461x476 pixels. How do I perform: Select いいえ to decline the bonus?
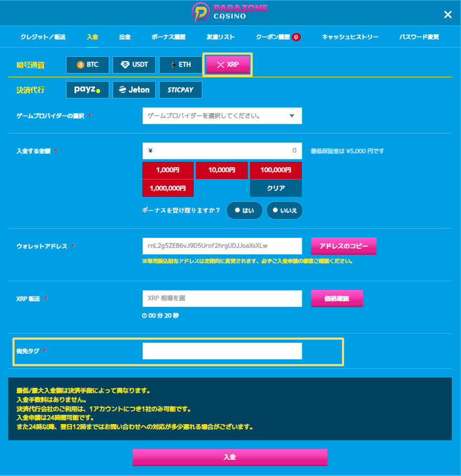click(285, 210)
